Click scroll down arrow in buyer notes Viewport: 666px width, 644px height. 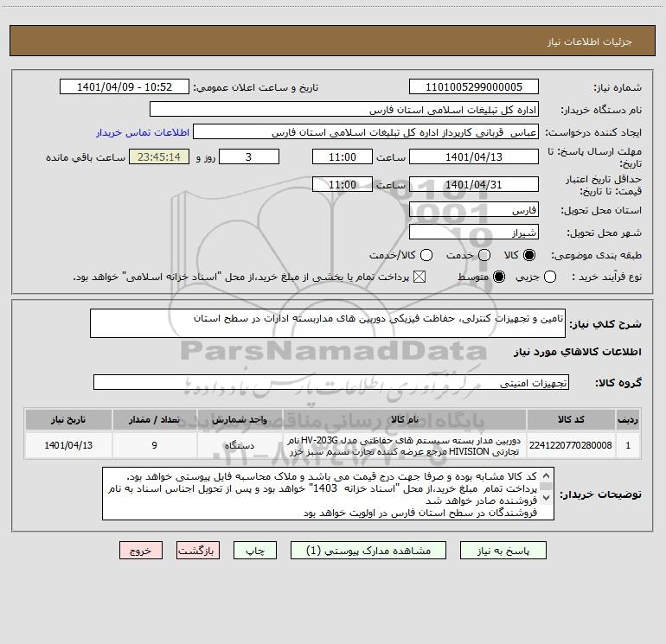[547, 497]
